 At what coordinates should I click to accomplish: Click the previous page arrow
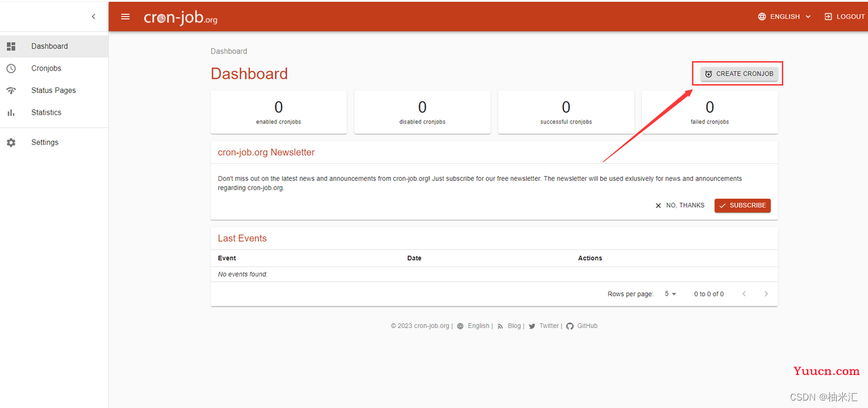(x=744, y=294)
